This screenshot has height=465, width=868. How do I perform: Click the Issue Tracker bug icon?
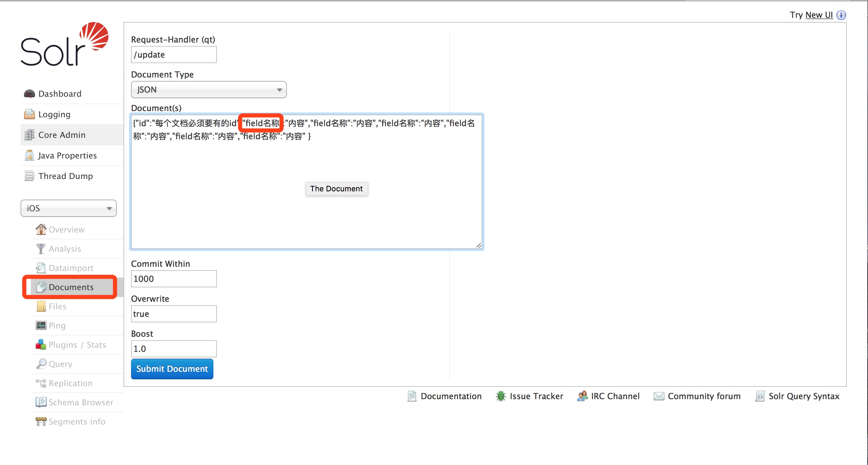click(x=501, y=396)
